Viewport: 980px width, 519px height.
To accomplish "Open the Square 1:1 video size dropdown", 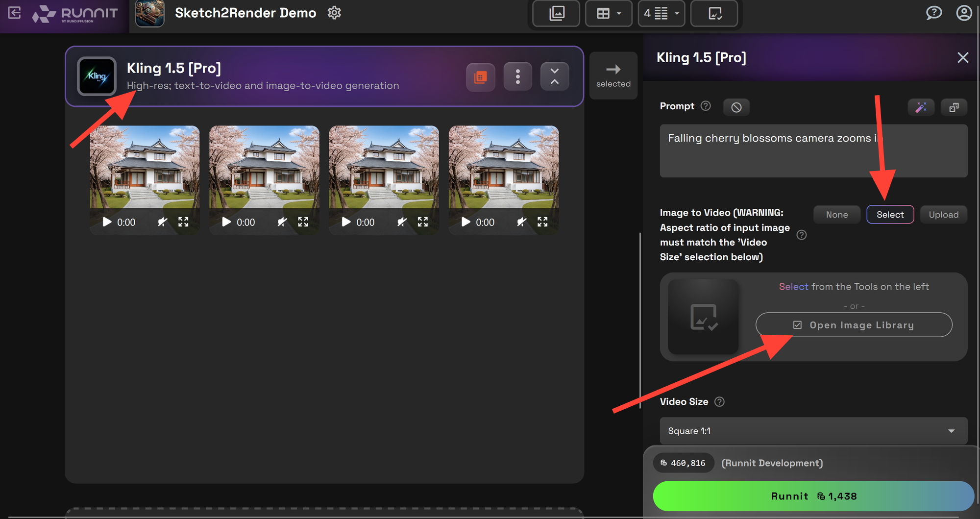I will (x=813, y=431).
